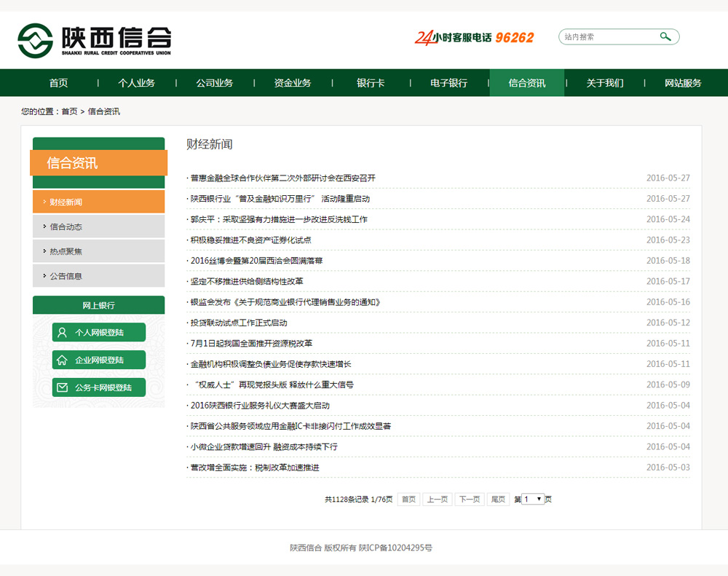Screen dimensions: 728x576
Task: Jump to last page with 尾页
Action: [x=498, y=500]
